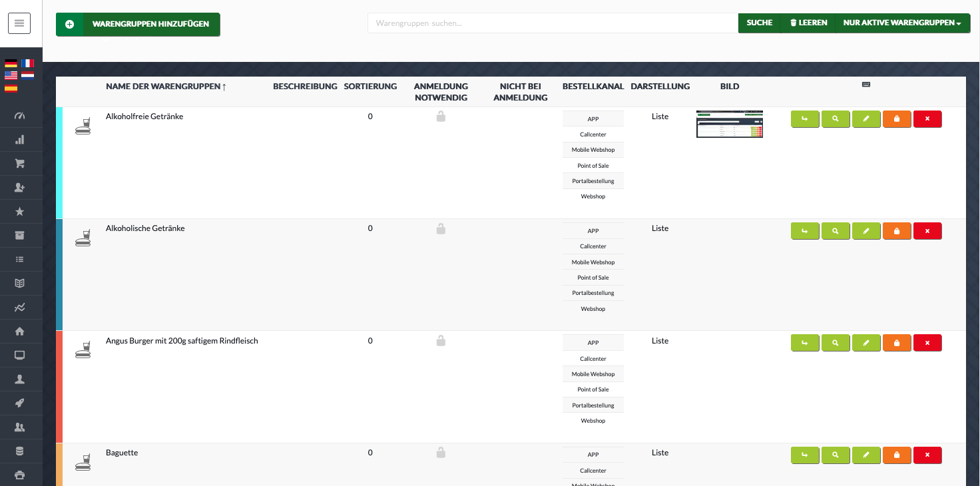Click the Baguette group name
Screen dimensions: 980x486
click(122, 453)
